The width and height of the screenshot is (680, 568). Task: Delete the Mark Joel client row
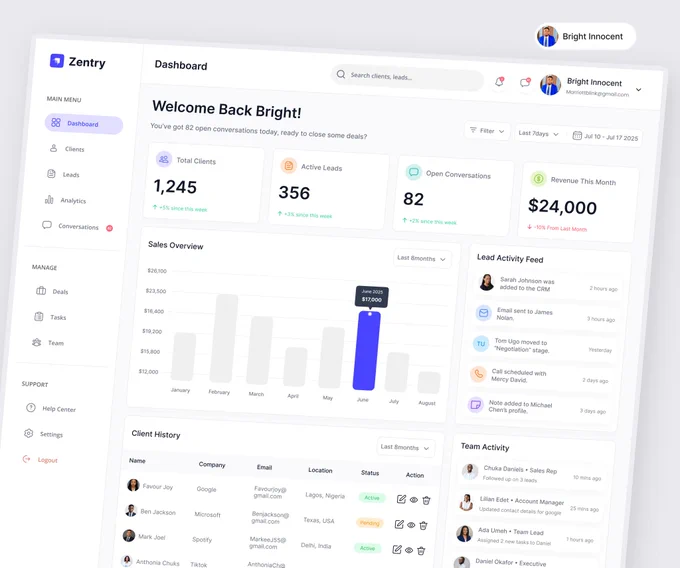pyautogui.click(x=421, y=551)
